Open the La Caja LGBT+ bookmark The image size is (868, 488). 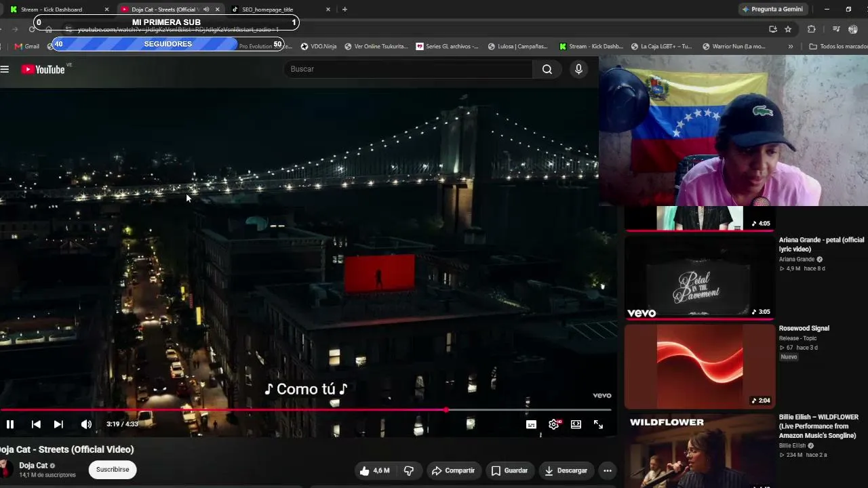(x=662, y=47)
